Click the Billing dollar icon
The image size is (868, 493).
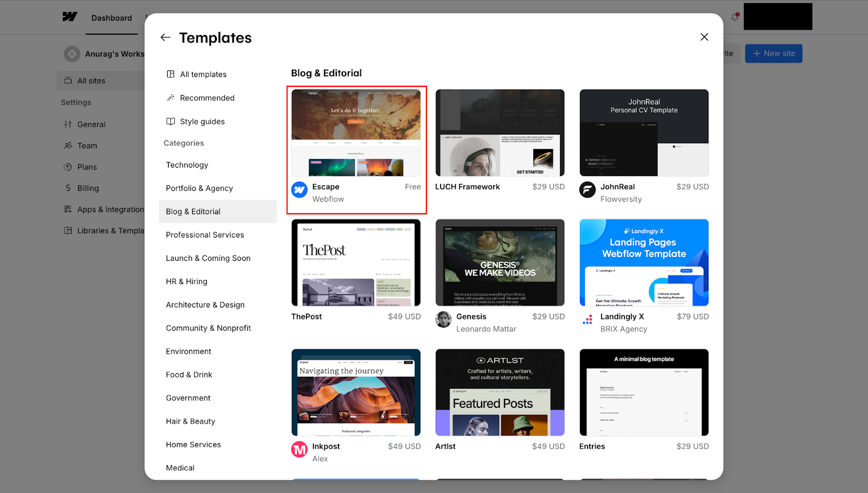pyautogui.click(x=68, y=188)
